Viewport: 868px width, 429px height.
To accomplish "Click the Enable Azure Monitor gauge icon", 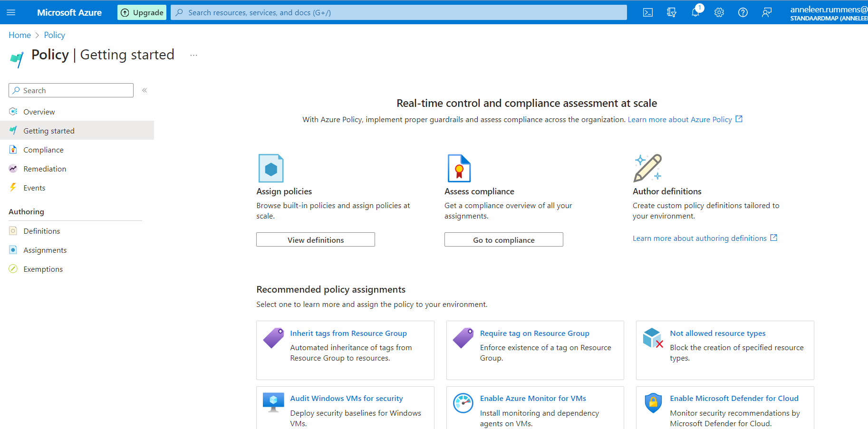I will click(x=463, y=403).
